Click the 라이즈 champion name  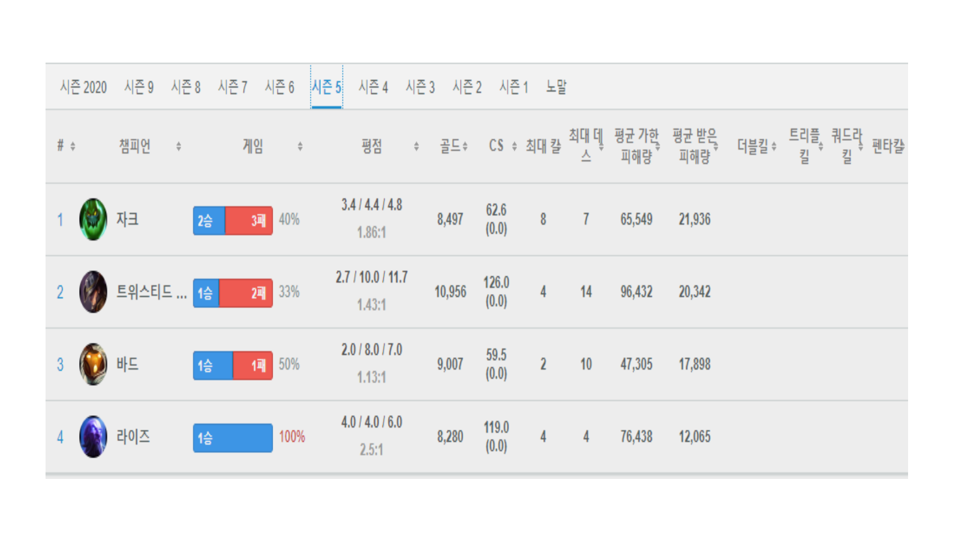coord(133,436)
